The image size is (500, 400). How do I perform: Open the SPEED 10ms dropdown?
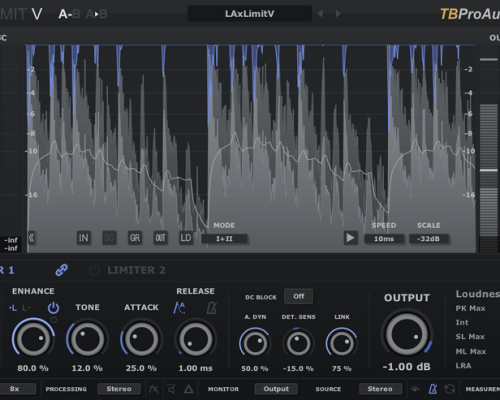(384, 239)
